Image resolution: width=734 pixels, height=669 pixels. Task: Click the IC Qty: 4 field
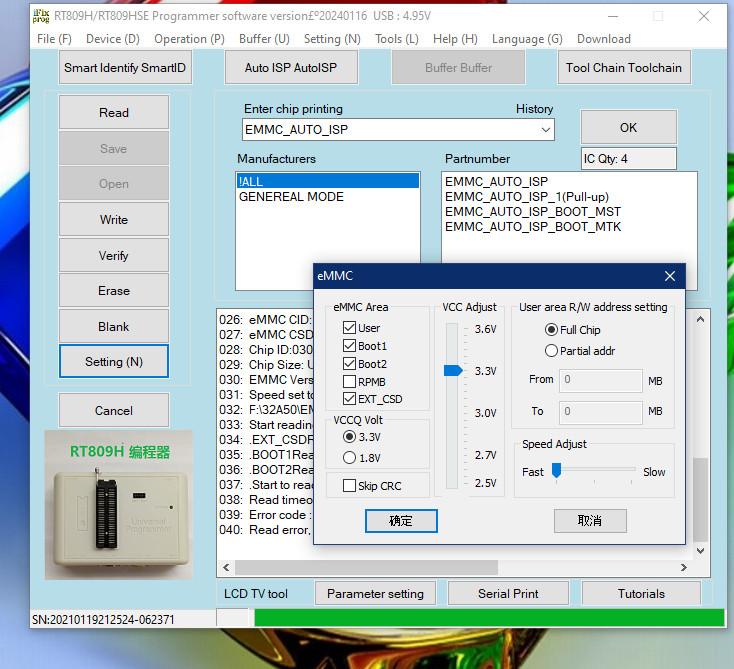[629, 159]
